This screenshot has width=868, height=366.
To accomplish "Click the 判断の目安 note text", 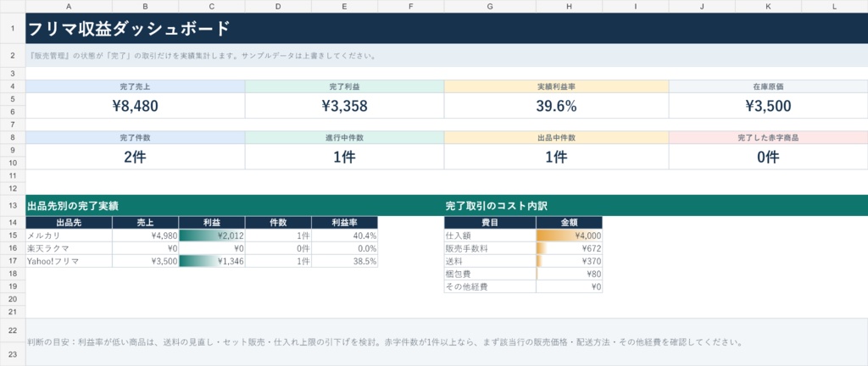I will pyautogui.click(x=385, y=341).
